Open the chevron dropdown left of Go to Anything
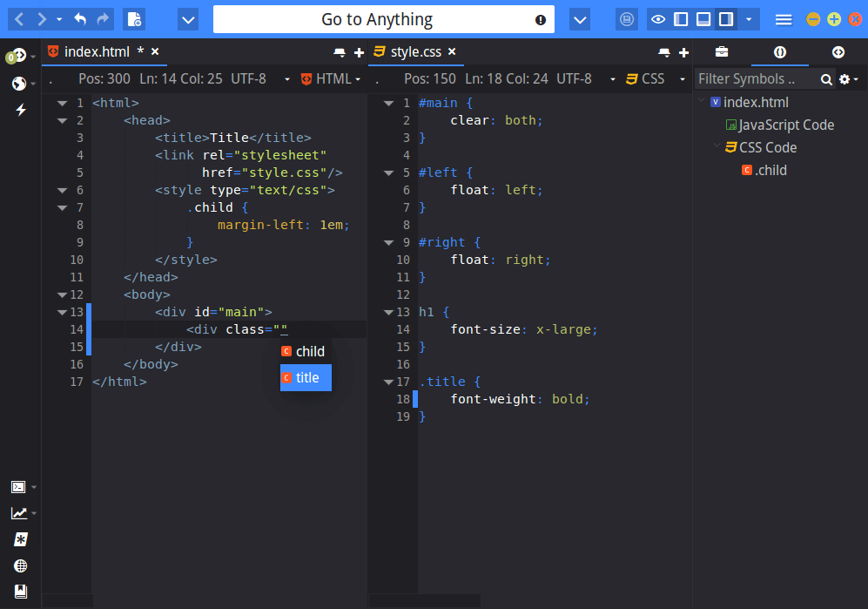Screen dimensions: 868x609 [188, 20]
